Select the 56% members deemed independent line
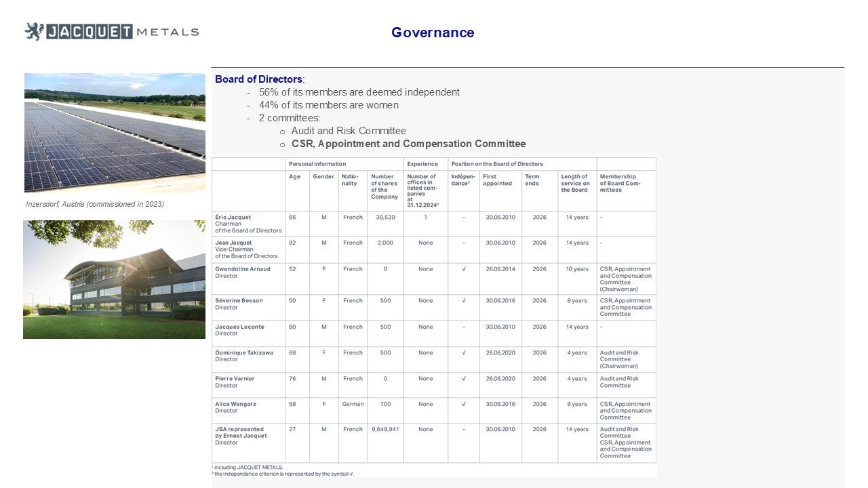 pos(359,92)
